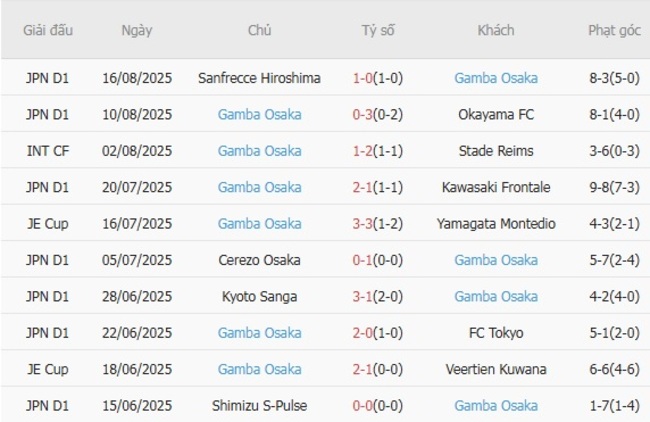Select Gamba Osaka link opposite Okayama FC
Image resolution: width=650 pixels, height=422 pixels.
coord(259,114)
